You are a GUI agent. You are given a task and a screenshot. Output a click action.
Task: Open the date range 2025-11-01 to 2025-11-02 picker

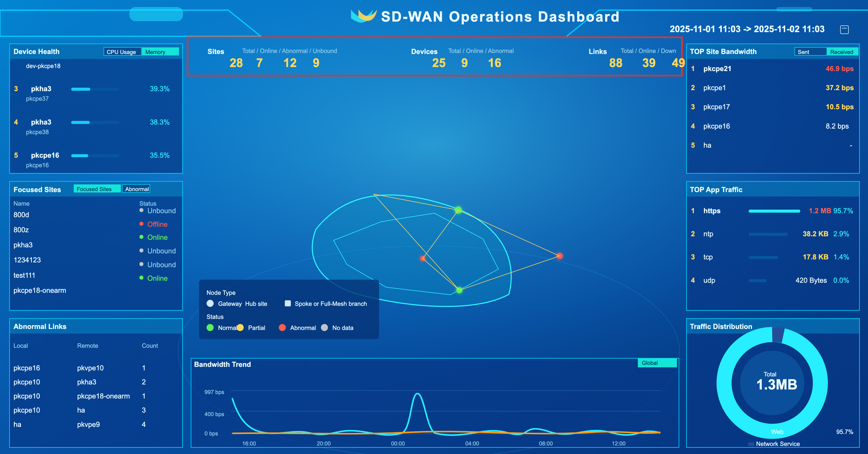(747, 29)
